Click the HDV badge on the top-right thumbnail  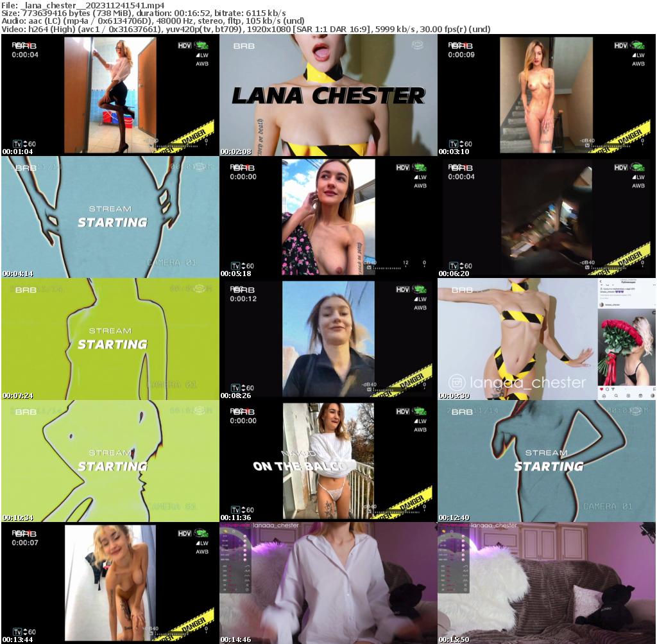tap(620, 46)
